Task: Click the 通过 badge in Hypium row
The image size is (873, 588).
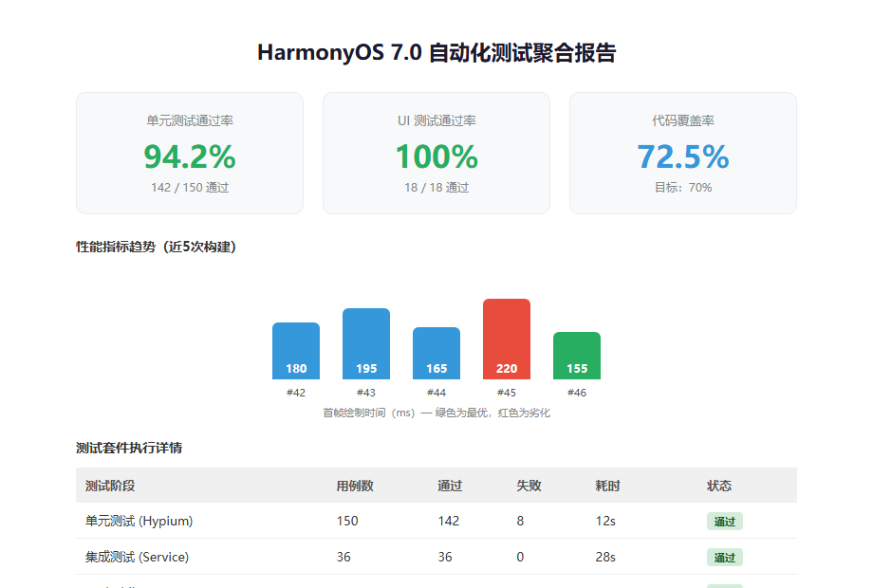Action: (x=725, y=522)
